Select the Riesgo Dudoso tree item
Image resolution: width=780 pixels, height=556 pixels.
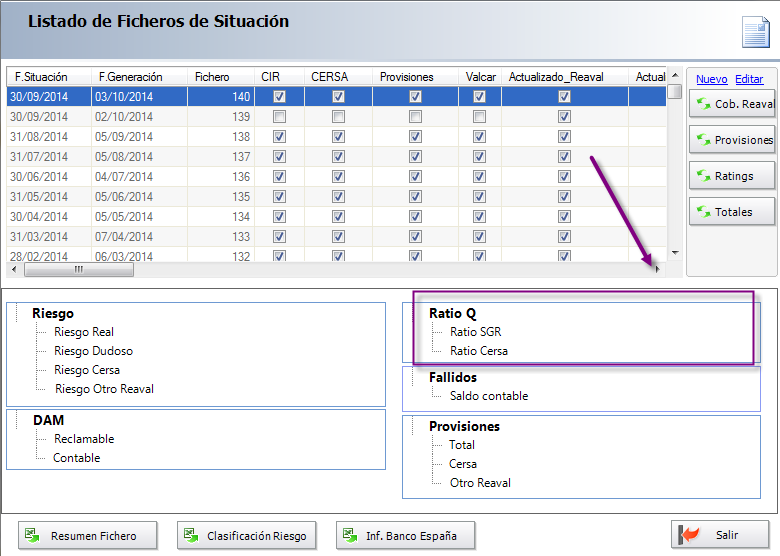pos(93,351)
